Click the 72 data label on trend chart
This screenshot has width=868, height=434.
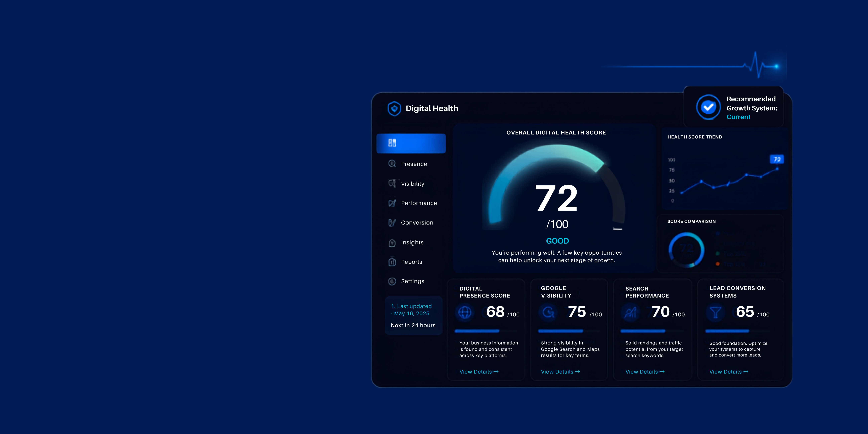pyautogui.click(x=777, y=159)
